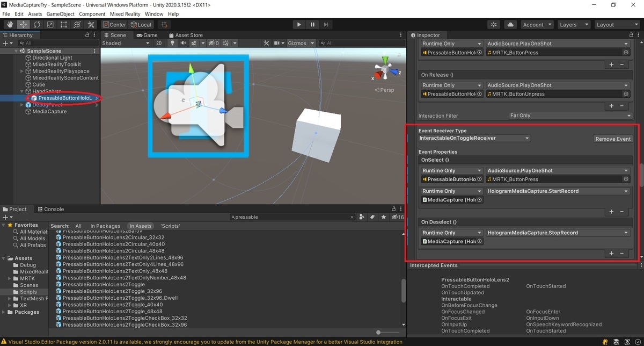Open the Interaction Filter Far Only dropdown
Viewport: 644px width, 346px height.
(x=570, y=116)
